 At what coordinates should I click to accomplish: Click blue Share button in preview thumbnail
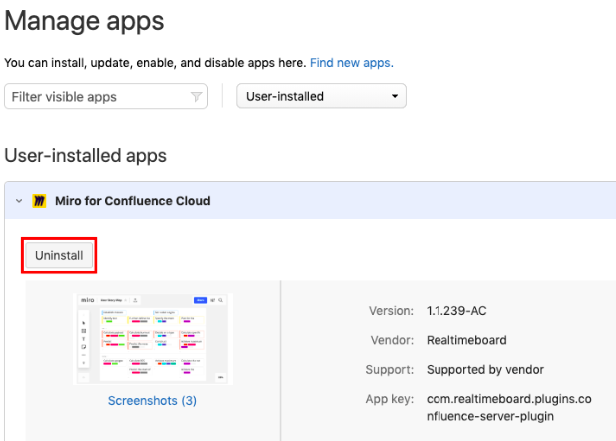pyautogui.click(x=200, y=300)
